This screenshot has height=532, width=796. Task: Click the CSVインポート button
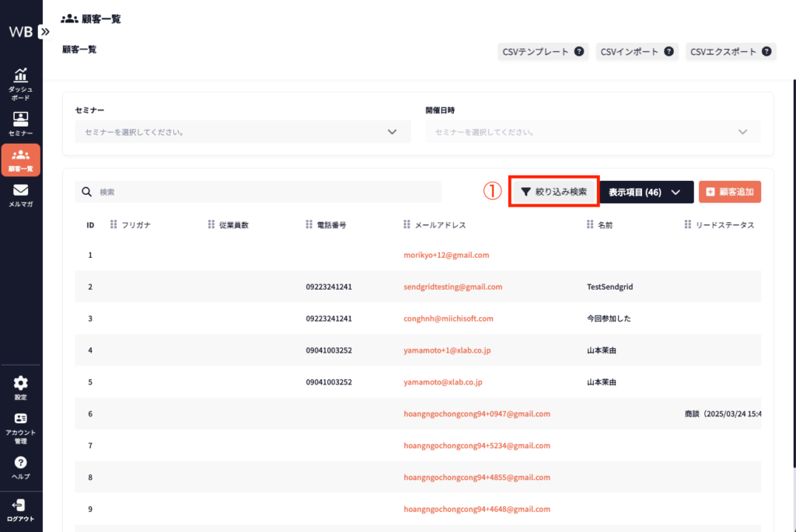[x=637, y=52]
